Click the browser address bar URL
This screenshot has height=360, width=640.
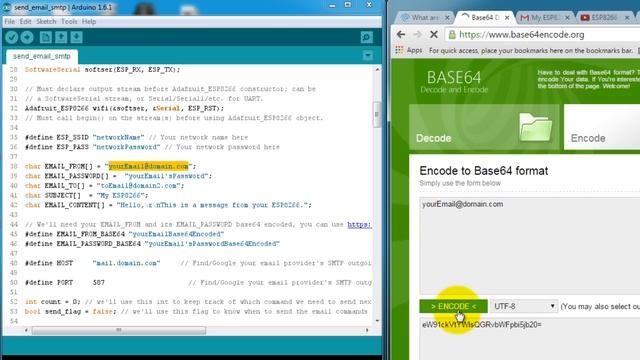(x=522, y=35)
